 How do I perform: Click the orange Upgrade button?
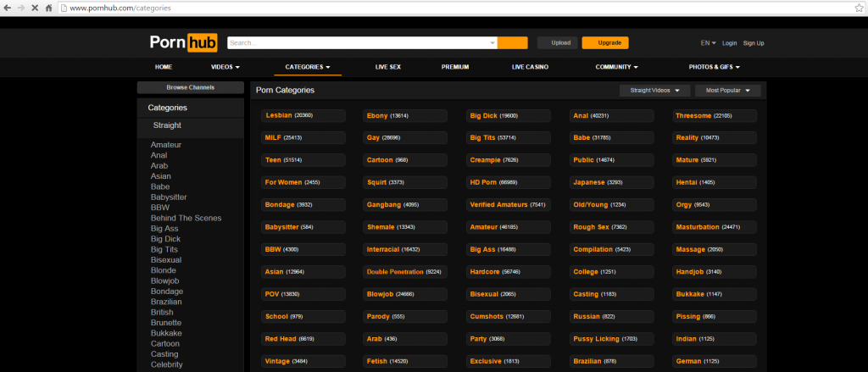605,42
